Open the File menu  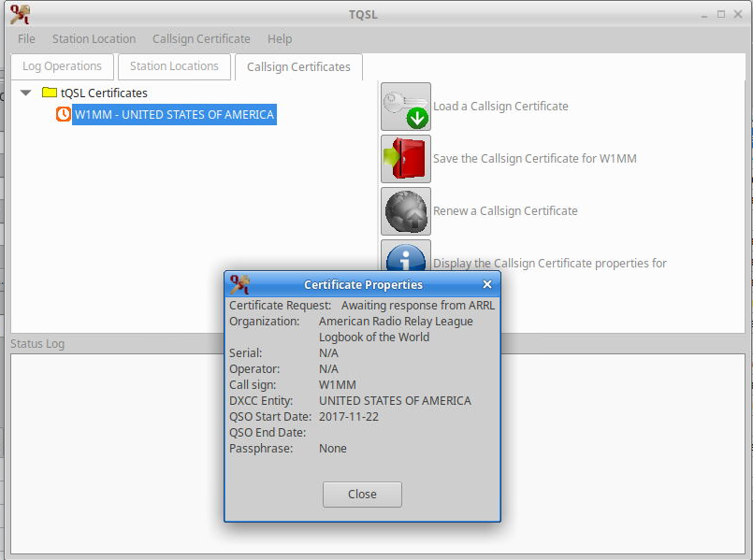click(26, 39)
